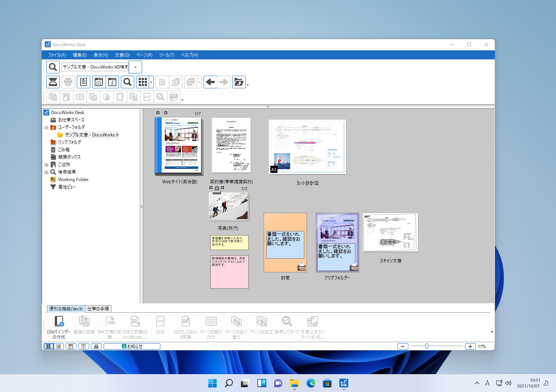The width and height of the screenshot is (556, 392).
Task: Select the ヨット設計図 document thumbnail
Action: click(307, 147)
